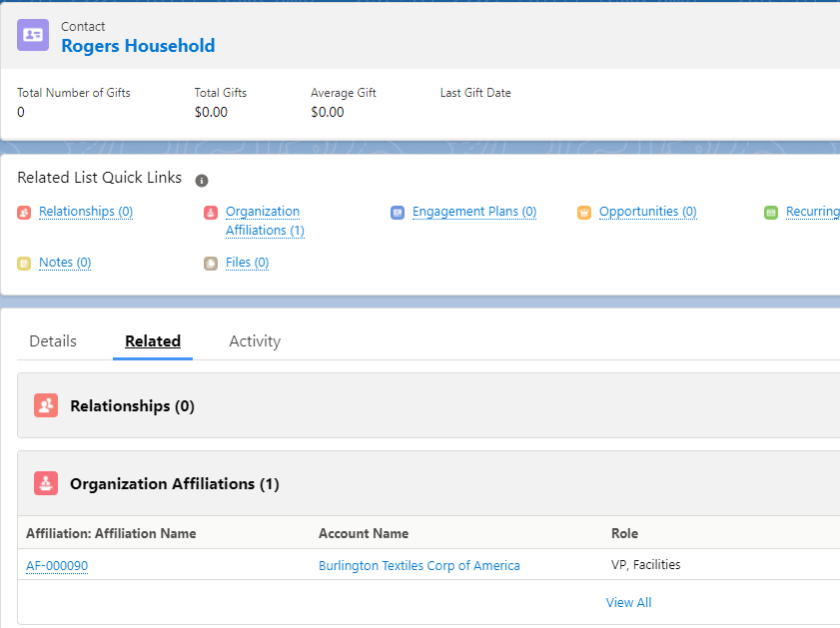Open the Files (0) quick link
The image size is (840, 628).
click(x=247, y=263)
